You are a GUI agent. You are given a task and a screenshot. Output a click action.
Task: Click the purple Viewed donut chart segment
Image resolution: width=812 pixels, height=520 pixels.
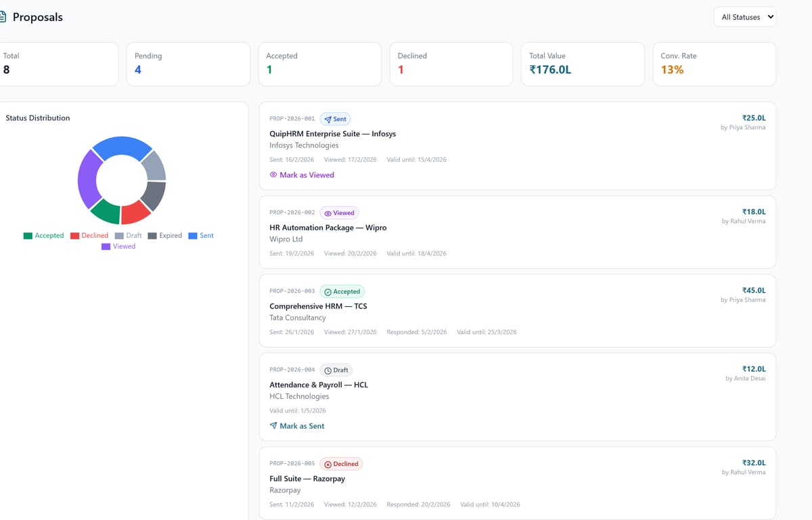click(x=89, y=179)
